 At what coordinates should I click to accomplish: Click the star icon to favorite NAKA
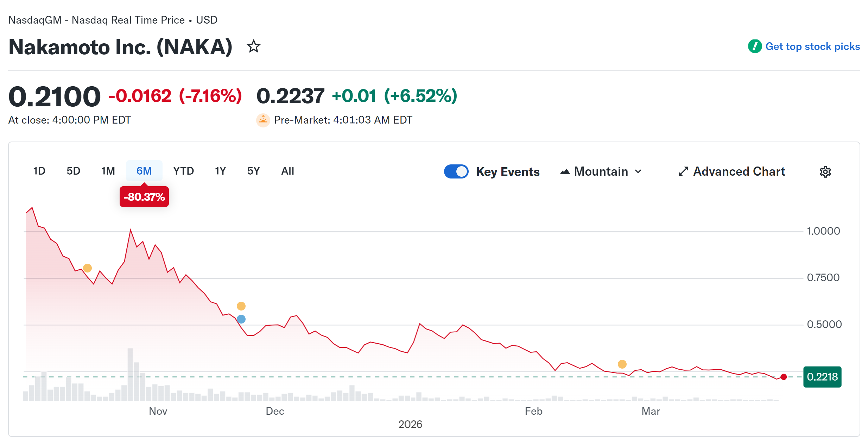254,46
